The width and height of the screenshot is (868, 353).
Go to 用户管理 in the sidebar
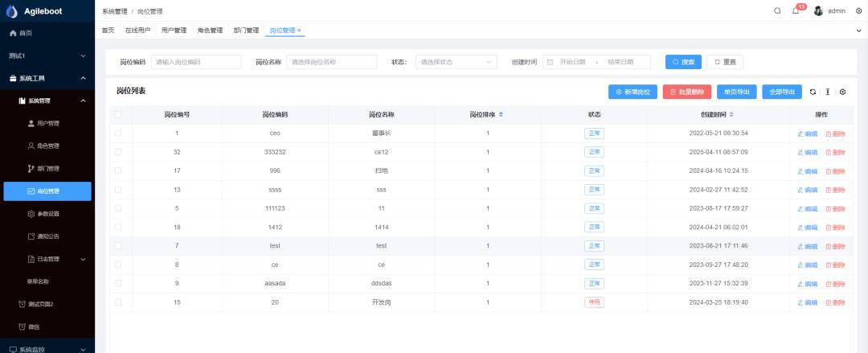tap(47, 124)
